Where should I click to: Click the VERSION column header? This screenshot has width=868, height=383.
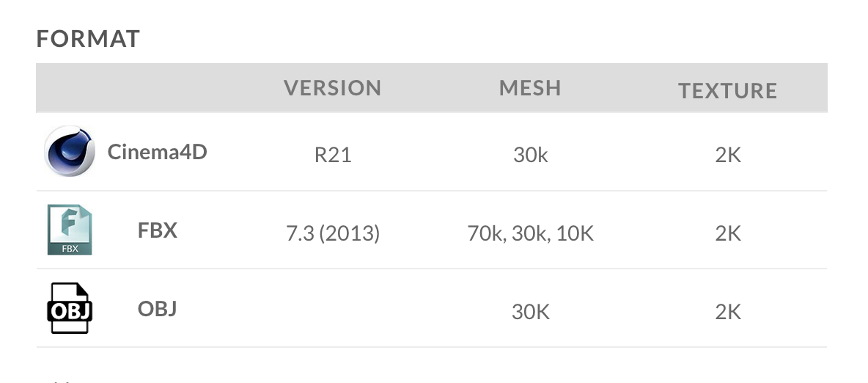click(333, 88)
